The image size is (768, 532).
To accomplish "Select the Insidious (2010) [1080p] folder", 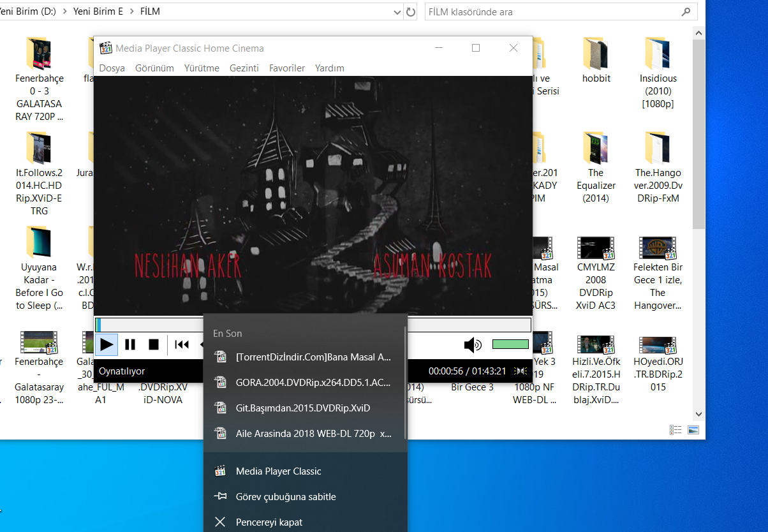I will [x=658, y=73].
